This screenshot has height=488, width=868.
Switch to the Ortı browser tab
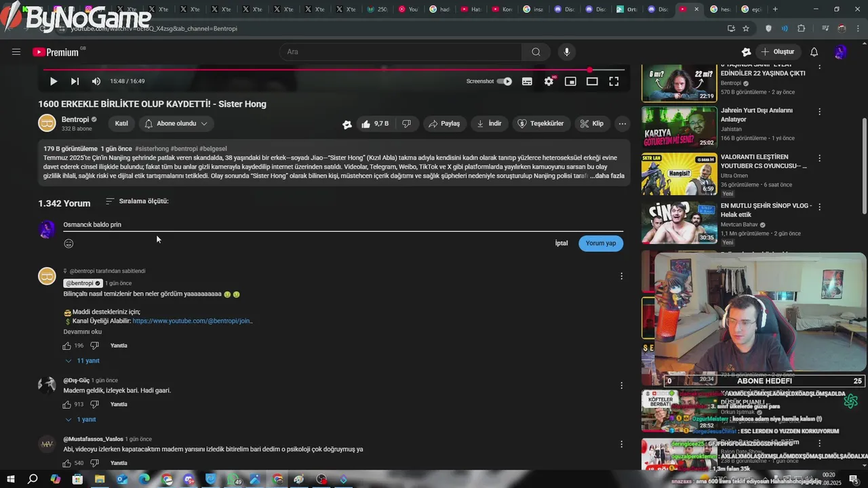point(627,9)
